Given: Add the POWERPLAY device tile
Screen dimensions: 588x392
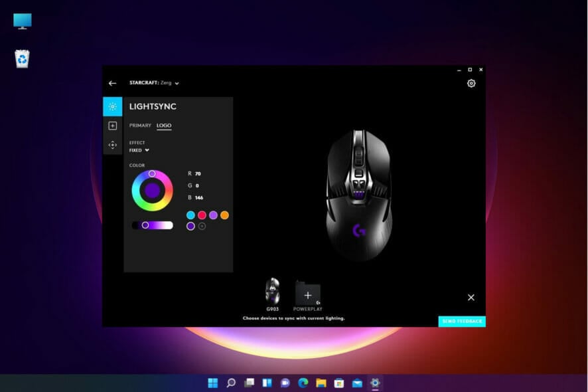Looking at the screenshot, I should pos(308,295).
